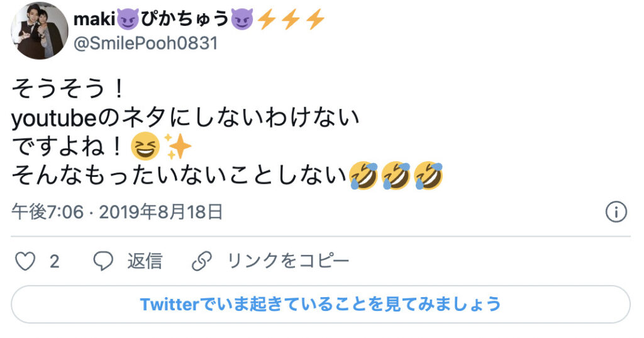The width and height of the screenshot is (644, 338).
Task: Click tweet text line youtubeのネタにしないわけない
Action: point(186,118)
